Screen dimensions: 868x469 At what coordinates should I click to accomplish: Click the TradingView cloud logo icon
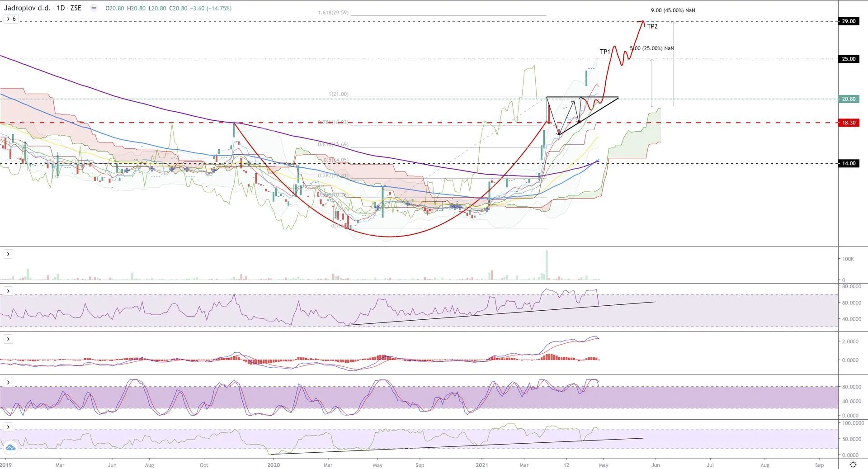pyautogui.click(x=10, y=448)
